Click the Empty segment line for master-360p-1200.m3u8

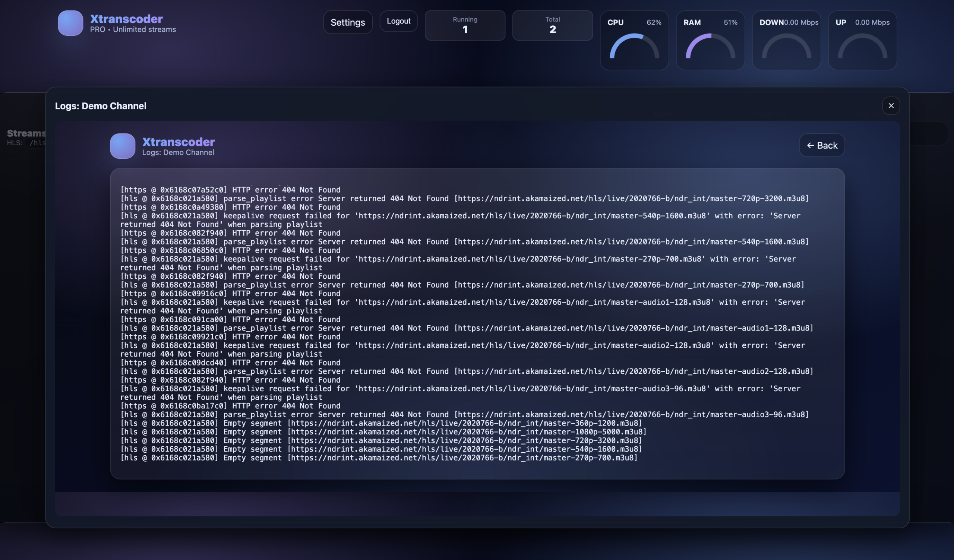pyautogui.click(x=381, y=423)
